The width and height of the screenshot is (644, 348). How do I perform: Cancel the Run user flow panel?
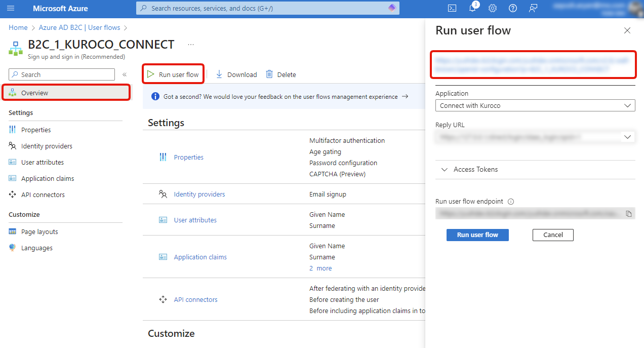(553, 235)
